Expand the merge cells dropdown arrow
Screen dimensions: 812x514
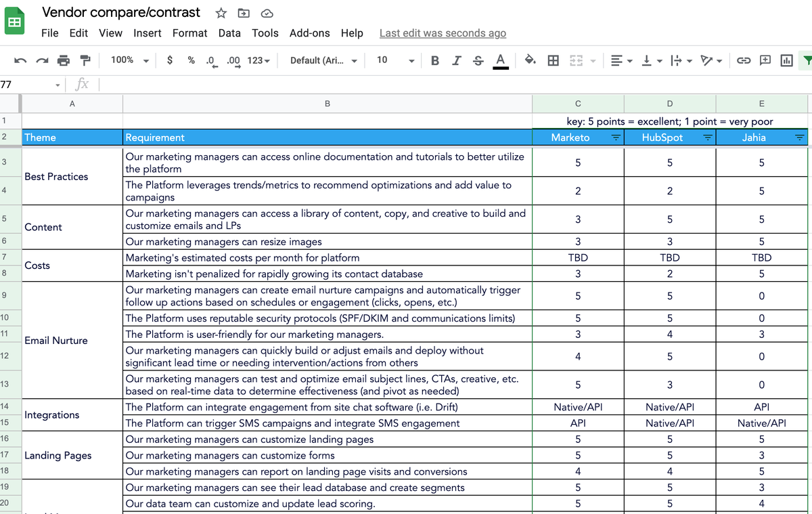tap(593, 61)
